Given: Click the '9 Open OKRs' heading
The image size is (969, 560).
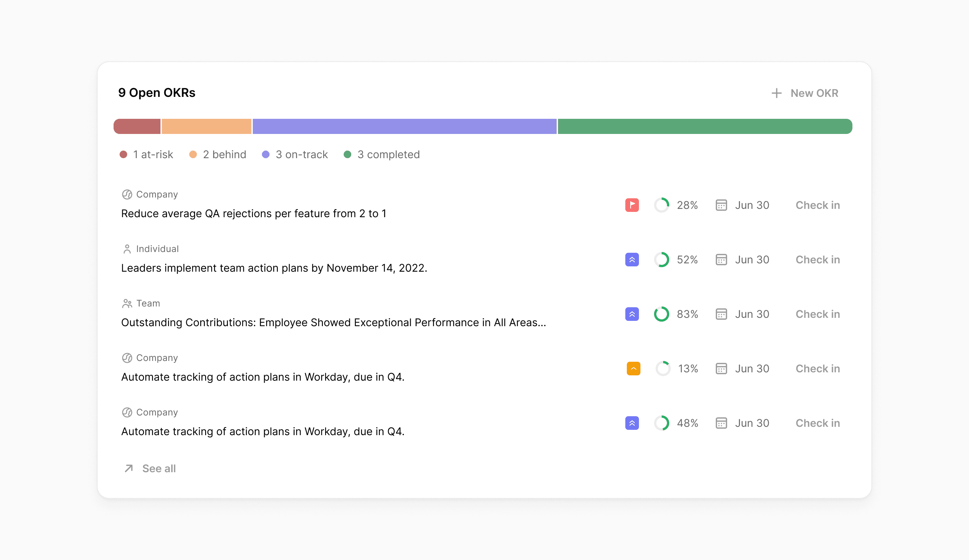Looking at the screenshot, I should tap(156, 93).
